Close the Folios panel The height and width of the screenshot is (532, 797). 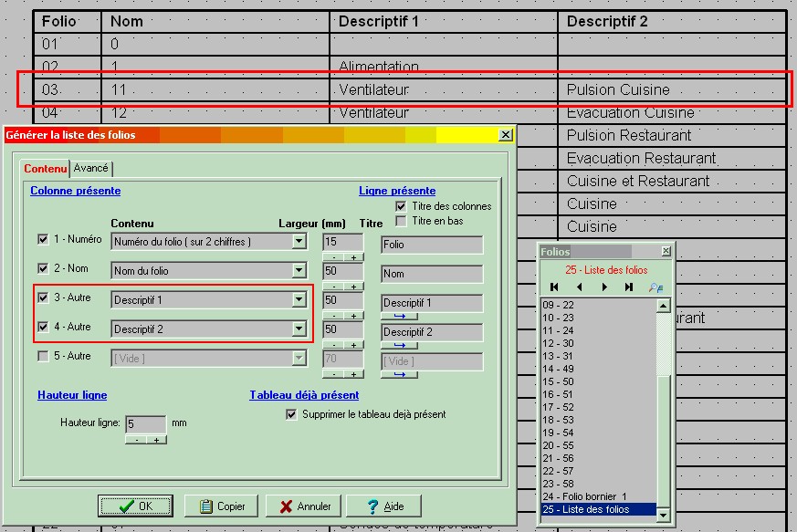pyautogui.click(x=666, y=251)
